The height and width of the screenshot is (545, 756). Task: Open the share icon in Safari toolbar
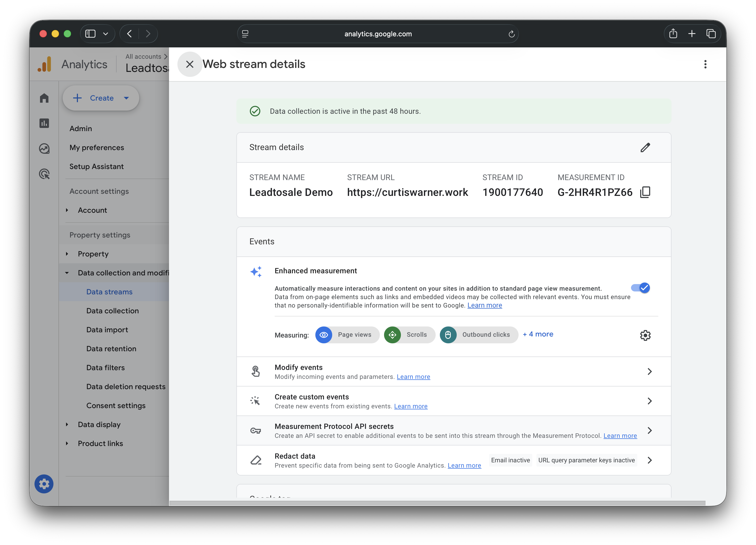[673, 34]
